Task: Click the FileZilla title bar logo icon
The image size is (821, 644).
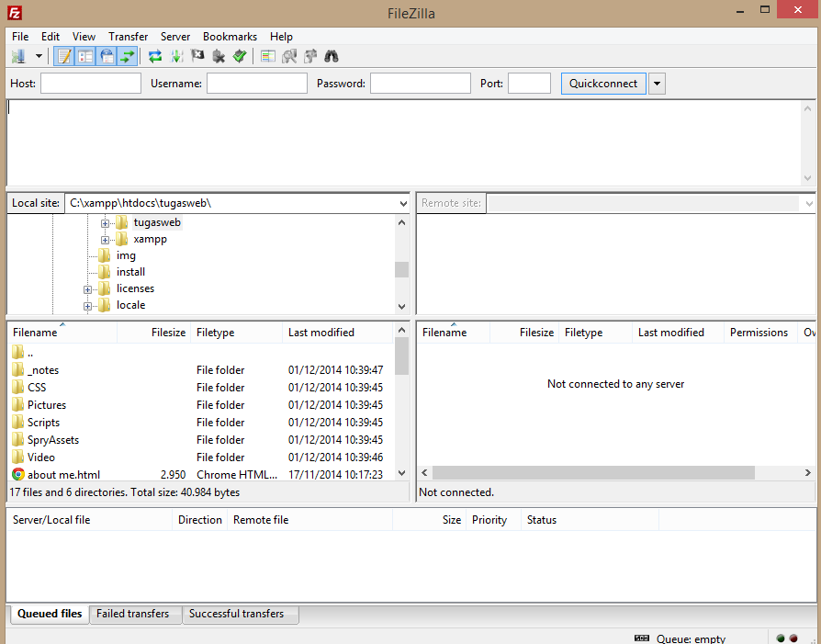Action: pyautogui.click(x=15, y=13)
